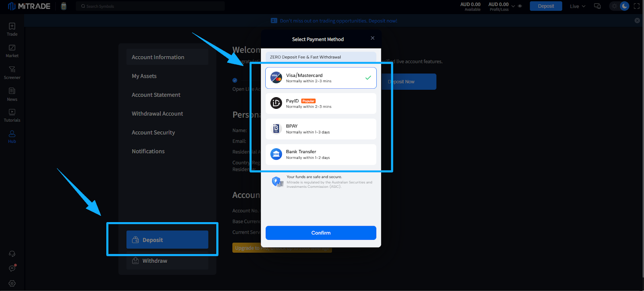The image size is (644, 291).
Task: Open customer support headset icon
Action: (12, 254)
